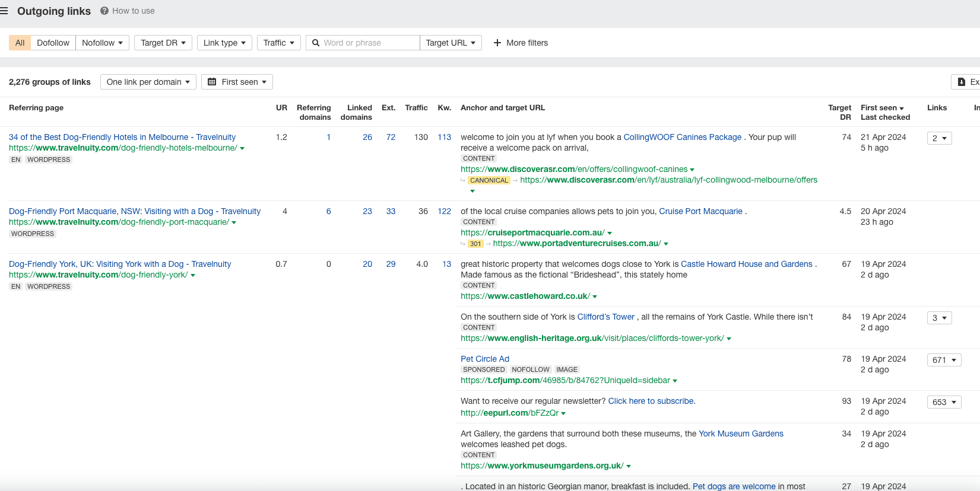Image resolution: width=980 pixels, height=491 pixels.
Task: Click the How to use help icon
Action: click(x=104, y=11)
